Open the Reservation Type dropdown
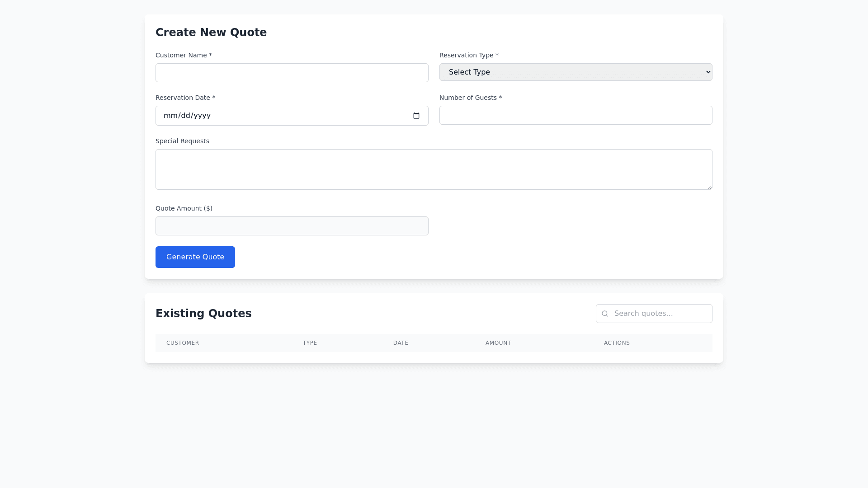 [576, 72]
